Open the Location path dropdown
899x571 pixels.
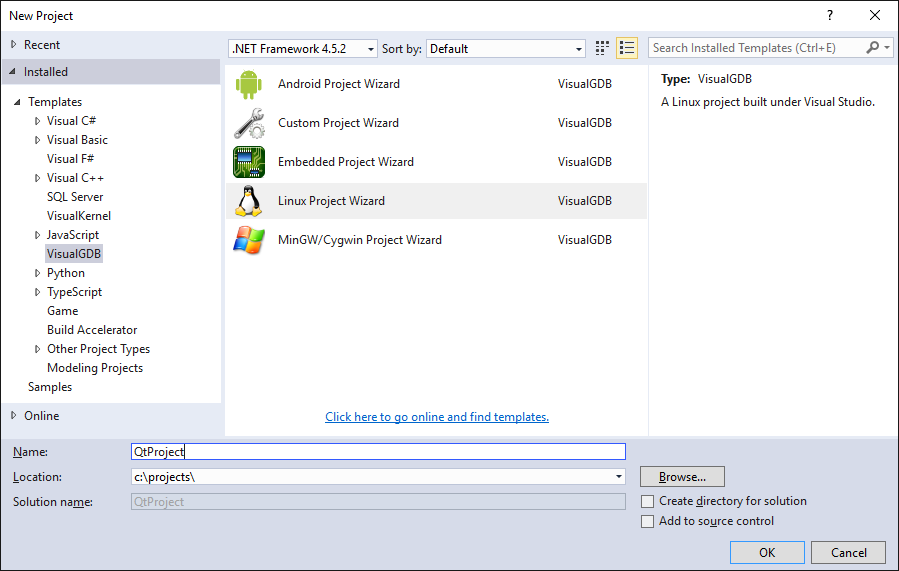(619, 477)
